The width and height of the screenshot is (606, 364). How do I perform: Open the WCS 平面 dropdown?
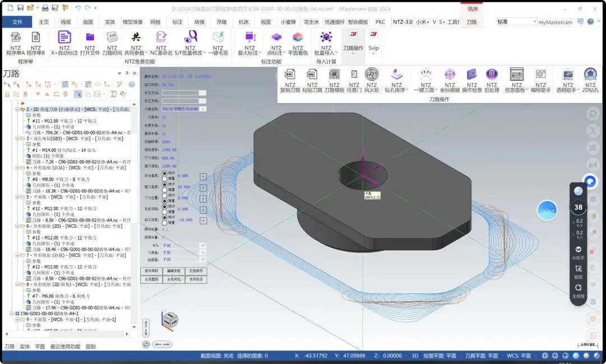tap(203, 245)
